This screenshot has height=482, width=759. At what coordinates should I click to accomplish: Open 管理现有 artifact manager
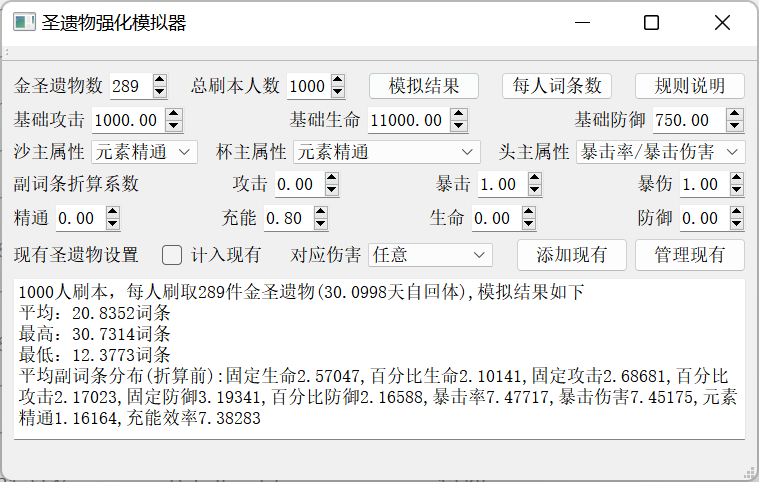click(x=689, y=255)
